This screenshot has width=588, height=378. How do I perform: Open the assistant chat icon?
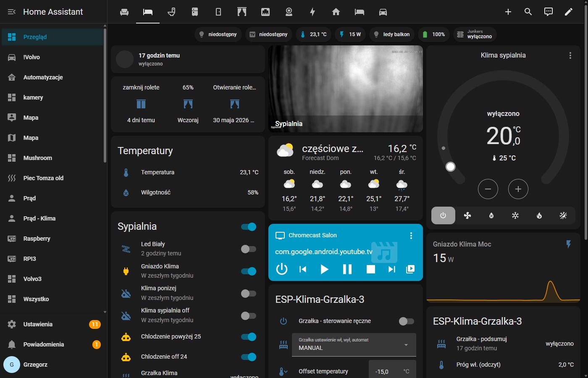pos(549,12)
